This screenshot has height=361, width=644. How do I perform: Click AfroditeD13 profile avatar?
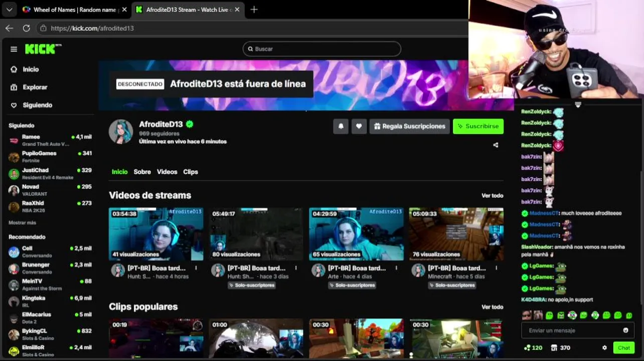pos(121,131)
